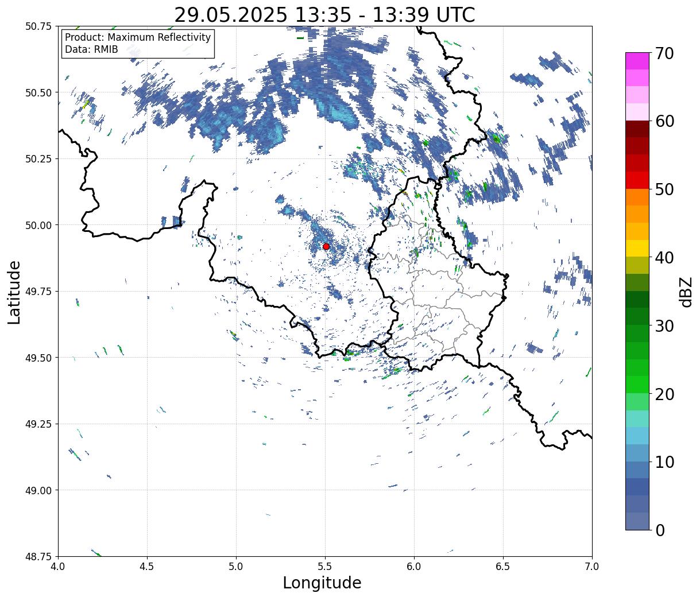Click the colorbar tick label '10'
This screenshot has height=597, width=700.
pos(664,462)
